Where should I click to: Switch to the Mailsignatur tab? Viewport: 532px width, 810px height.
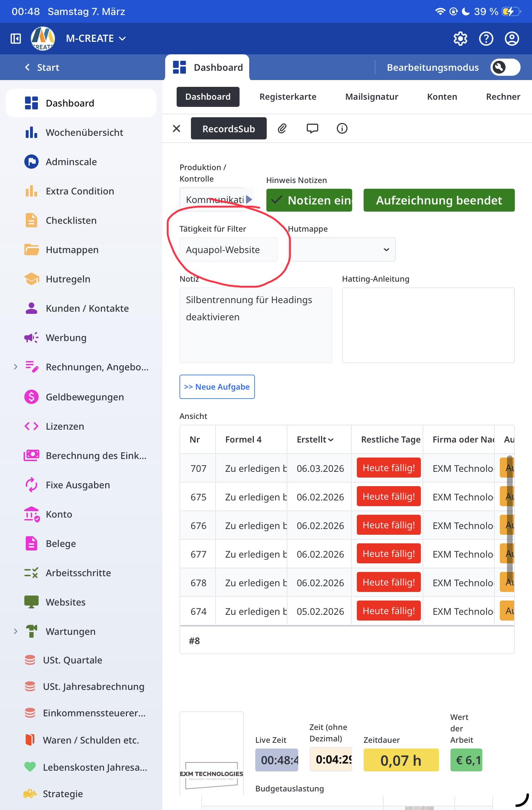point(371,97)
